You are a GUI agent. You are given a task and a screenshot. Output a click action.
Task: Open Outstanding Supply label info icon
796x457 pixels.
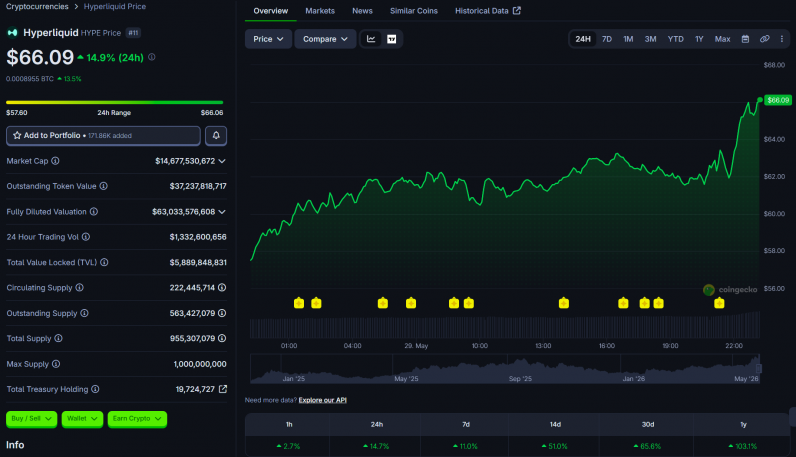pyautogui.click(x=84, y=313)
